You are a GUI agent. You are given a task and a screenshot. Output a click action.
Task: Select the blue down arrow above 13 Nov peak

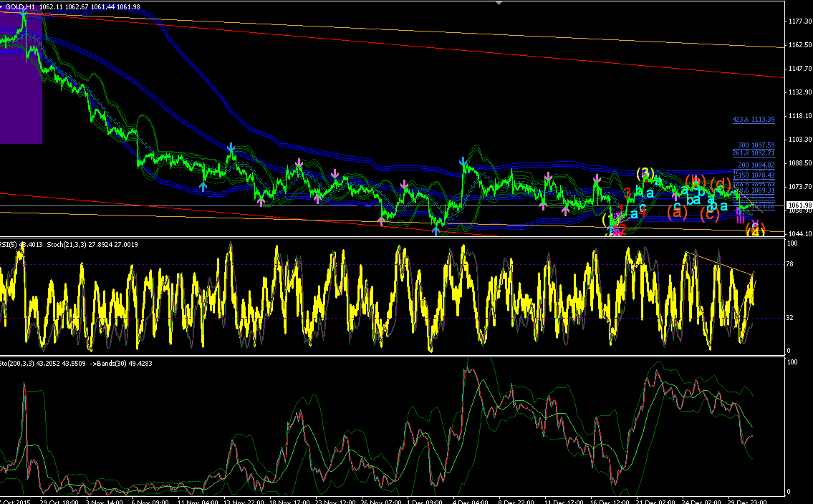click(231, 149)
